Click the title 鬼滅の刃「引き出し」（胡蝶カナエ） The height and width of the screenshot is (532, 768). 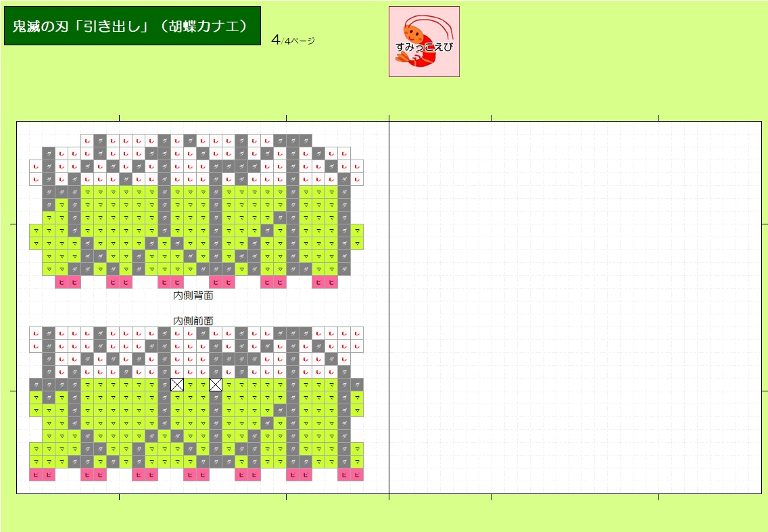pyautogui.click(x=133, y=26)
